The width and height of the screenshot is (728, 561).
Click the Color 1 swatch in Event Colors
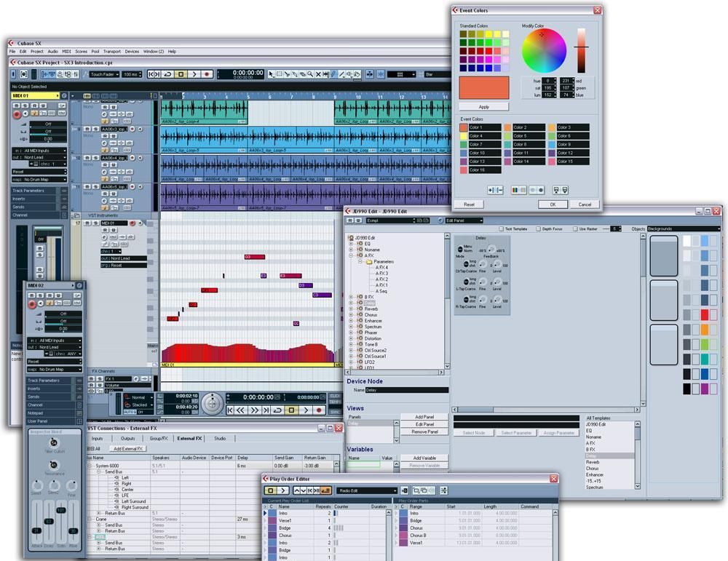point(463,127)
